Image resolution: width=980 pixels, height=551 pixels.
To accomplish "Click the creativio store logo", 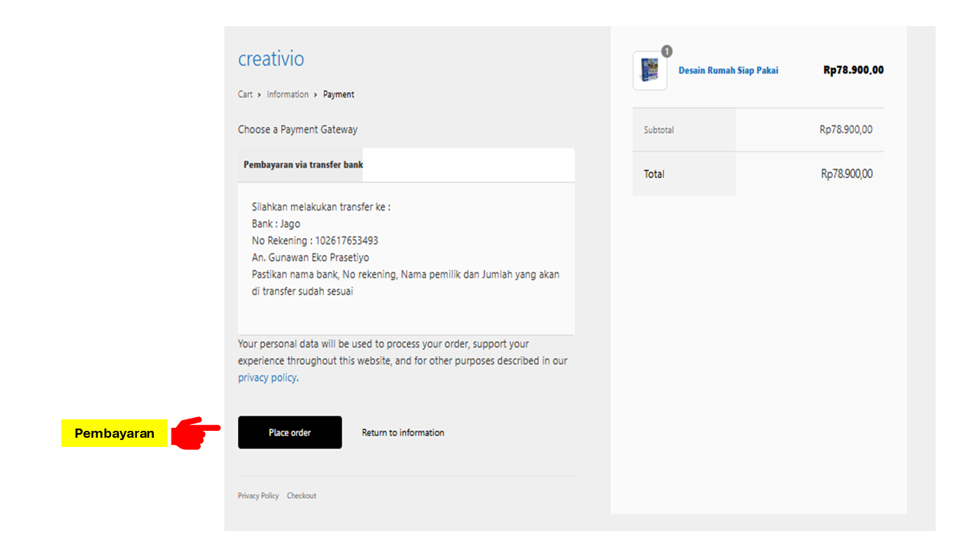I will [x=271, y=59].
